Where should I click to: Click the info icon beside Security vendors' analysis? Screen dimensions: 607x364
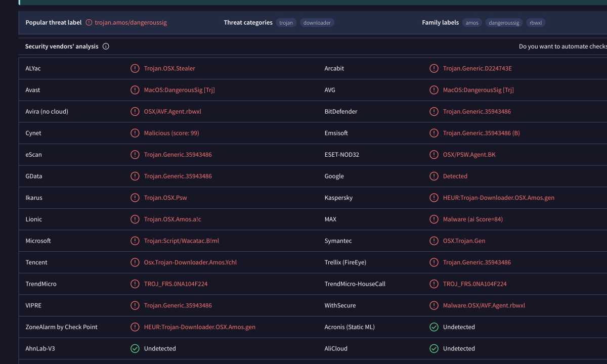tap(106, 47)
